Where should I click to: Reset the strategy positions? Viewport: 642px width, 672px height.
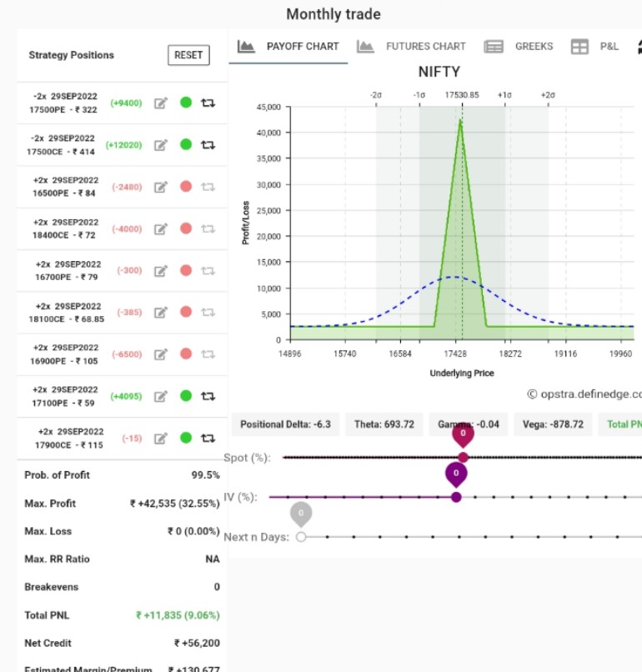point(188,55)
